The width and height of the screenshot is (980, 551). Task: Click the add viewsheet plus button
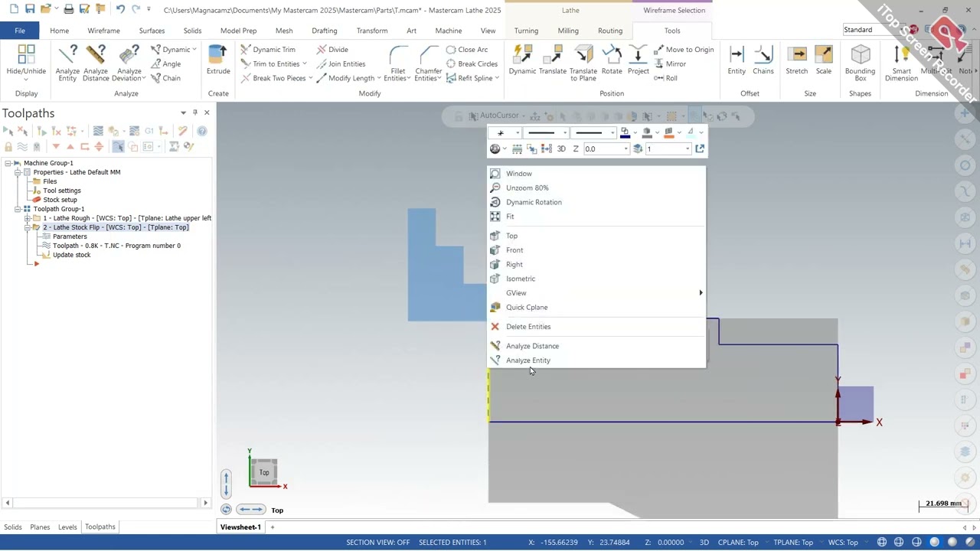272,527
